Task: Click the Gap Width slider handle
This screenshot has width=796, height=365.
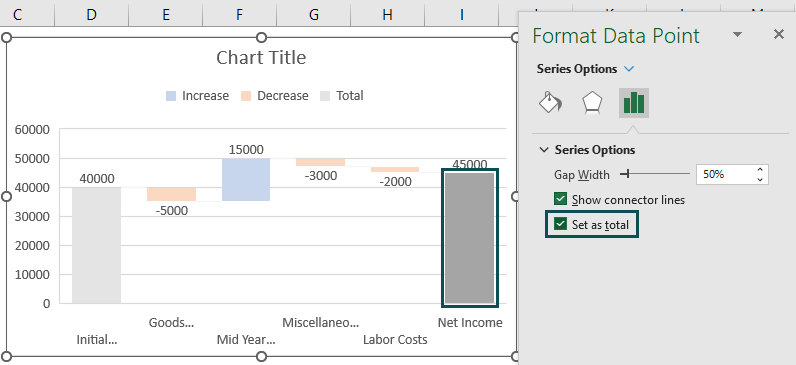Action: pyautogui.click(x=628, y=174)
